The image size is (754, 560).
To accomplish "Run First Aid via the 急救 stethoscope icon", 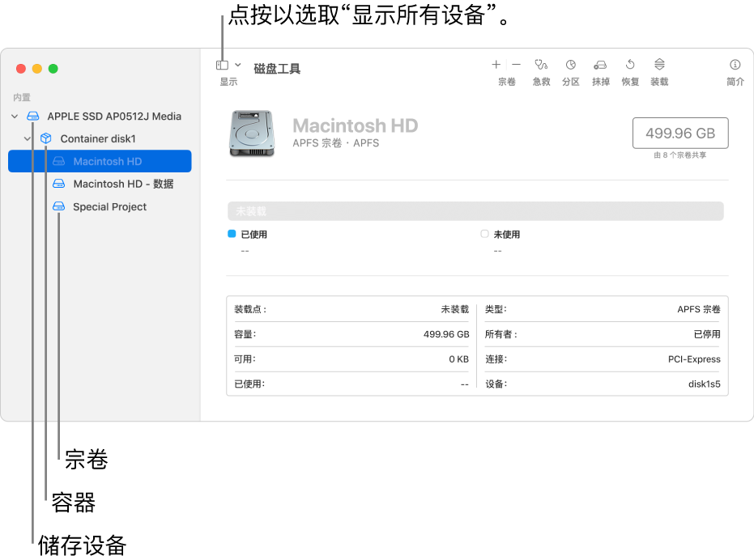I will [x=541, y=65].
